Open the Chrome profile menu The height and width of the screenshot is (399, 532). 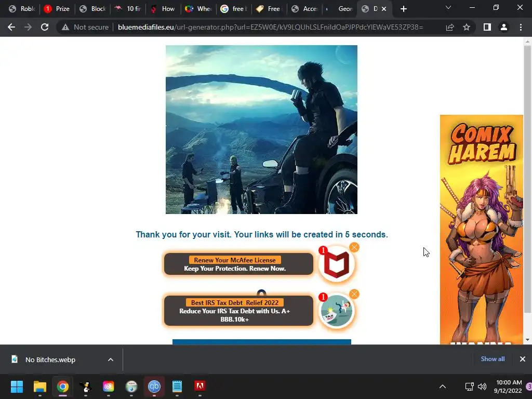(504, 27)
